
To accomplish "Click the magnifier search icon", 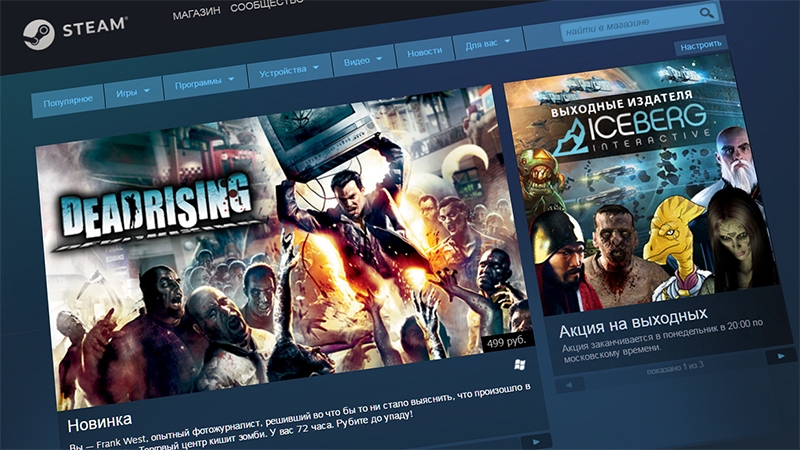I will click(707, 12).
